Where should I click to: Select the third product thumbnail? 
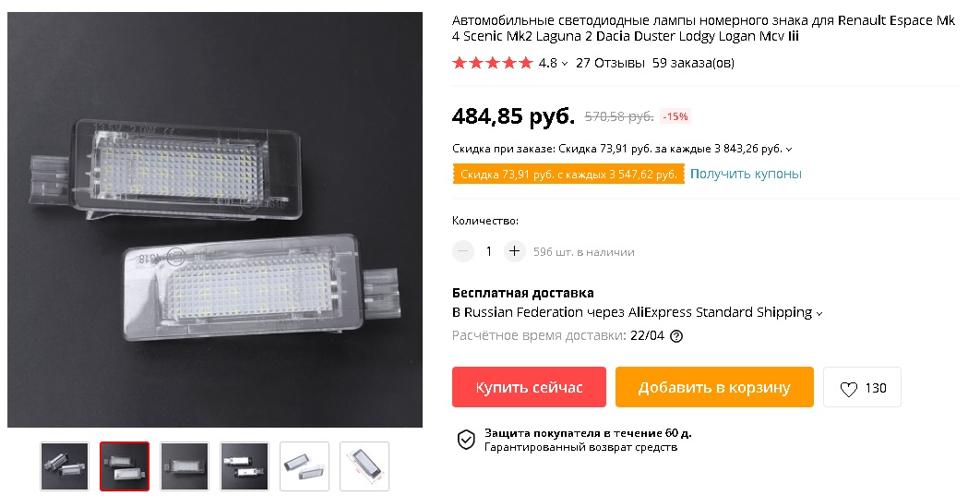pyautogui.click(x=185, y=466)
